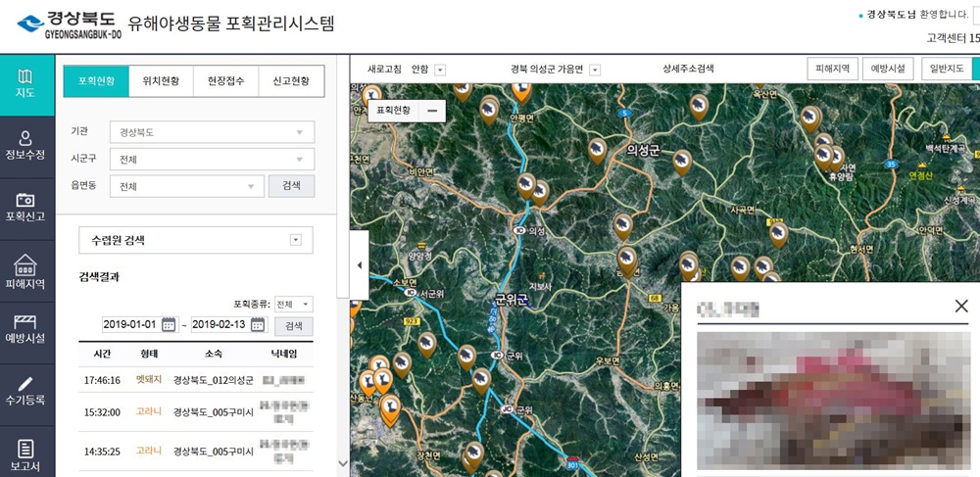The height and width of the screenshot is (477, 980).
Task: Open the 예방시설 barrier sidebar item
Action: (x=26, y=332)
